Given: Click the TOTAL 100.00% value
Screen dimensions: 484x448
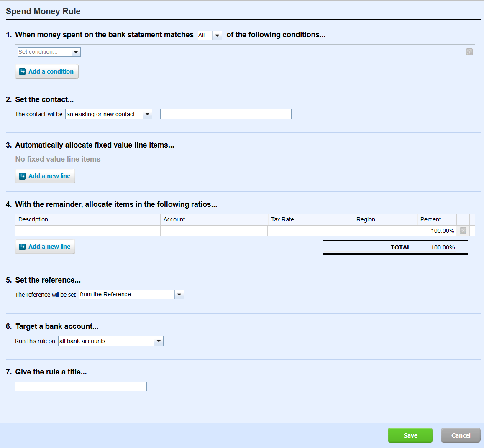Looking at the screenshot, I should pyautogui.click(x=443, y=247).
